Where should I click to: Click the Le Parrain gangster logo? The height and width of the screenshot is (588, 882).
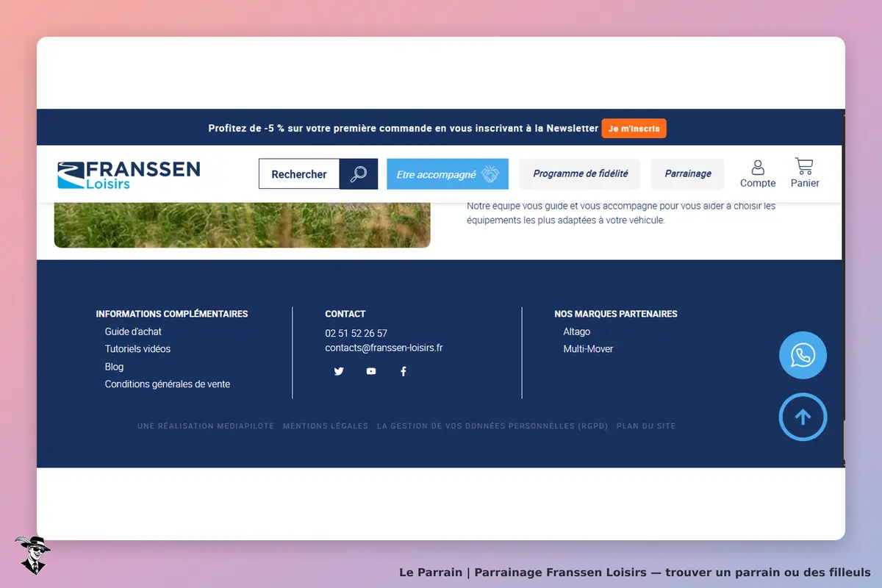[x=32, y=555]
